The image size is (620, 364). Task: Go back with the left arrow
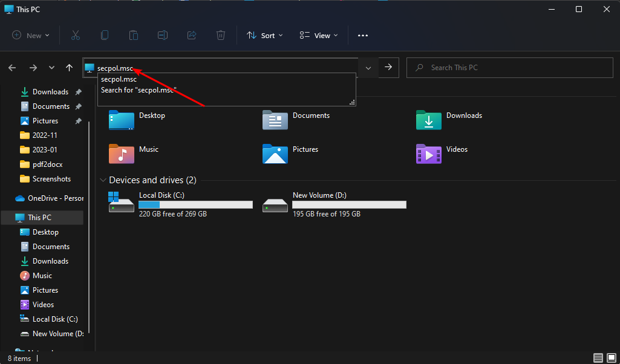tap(12, 68)
